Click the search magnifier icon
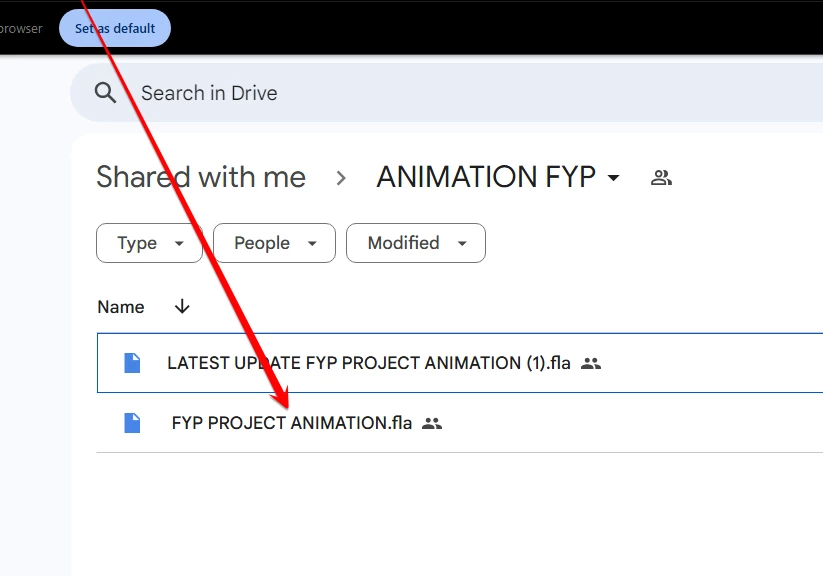823x576 pixels. click(x=105, y=93)
